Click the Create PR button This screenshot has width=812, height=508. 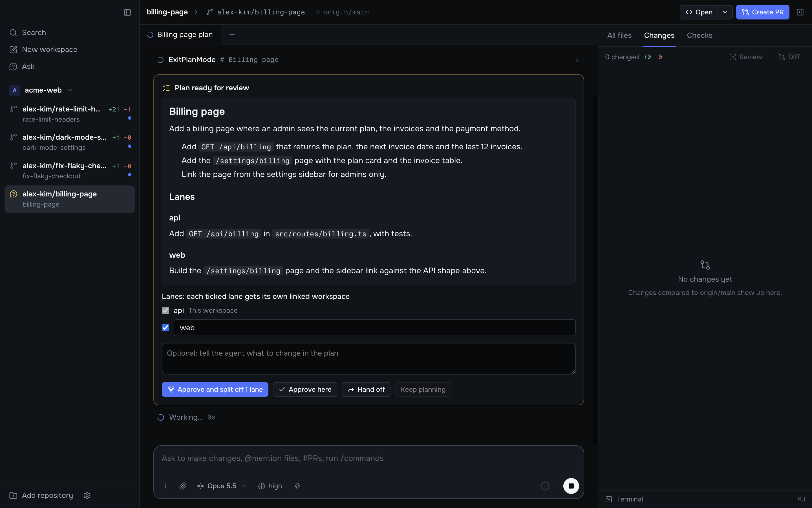coord(762,12)
